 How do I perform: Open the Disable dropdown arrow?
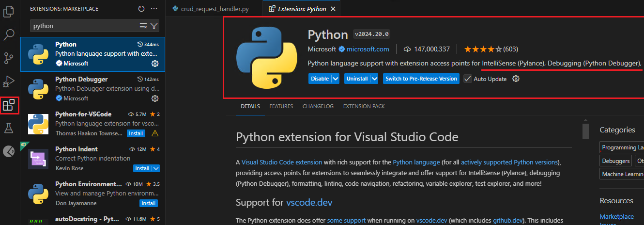click(x=336, y=79)
